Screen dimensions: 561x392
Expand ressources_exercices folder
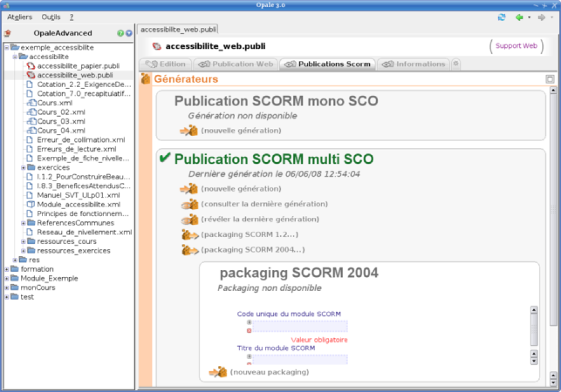(23, 251)
